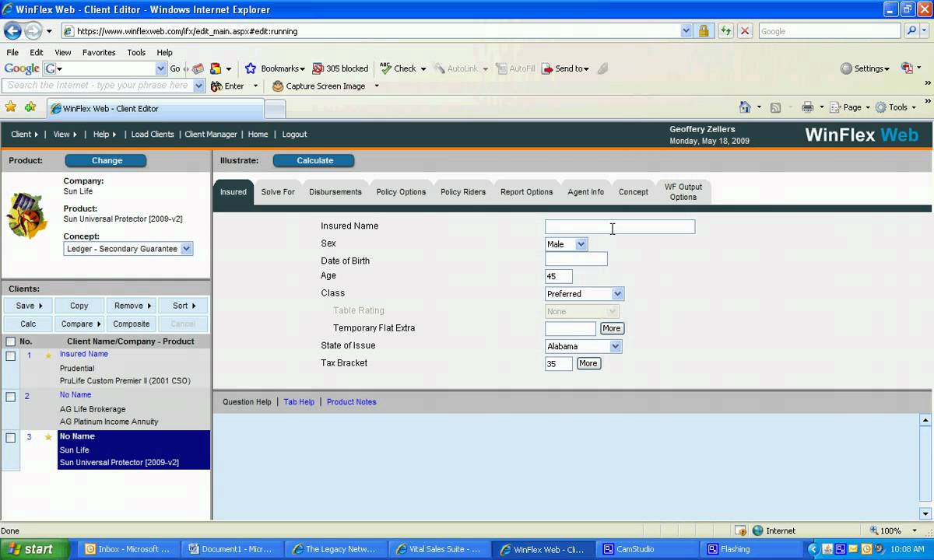Screen dimensions: 934x560
Task: Click the Tab Help link
Action: coord(299,402)
